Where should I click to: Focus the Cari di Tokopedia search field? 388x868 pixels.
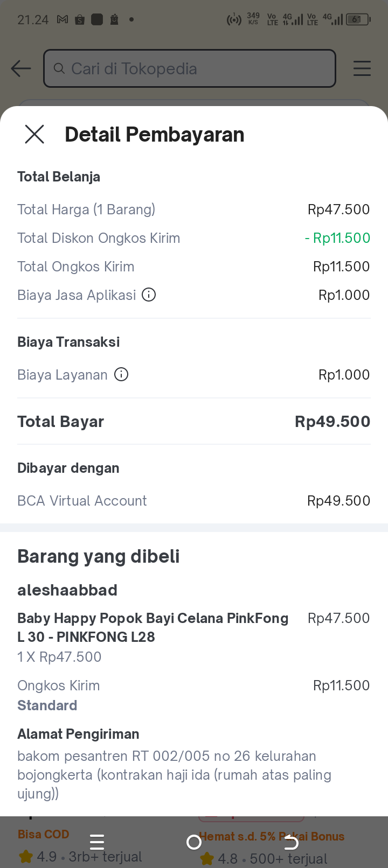point(194,68)
